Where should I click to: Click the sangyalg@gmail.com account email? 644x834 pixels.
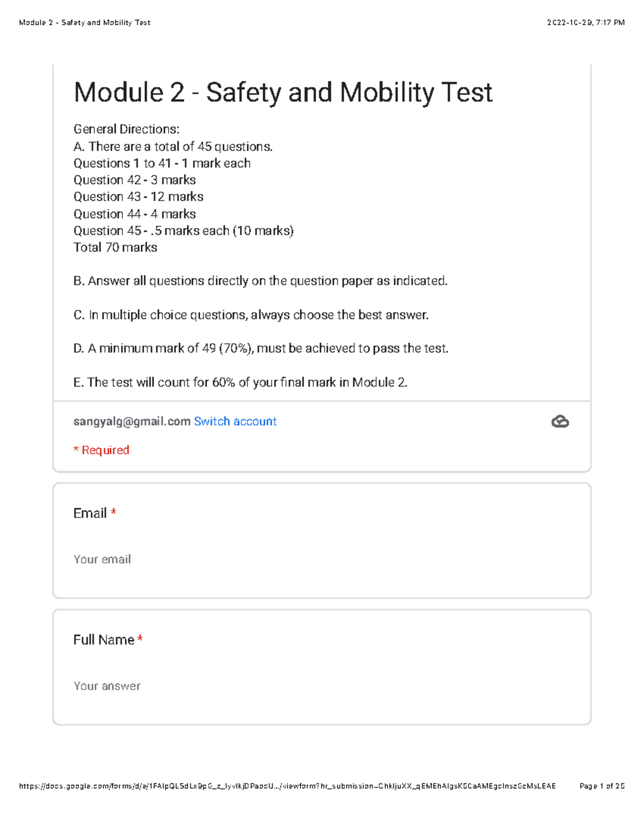coord(131,422)
